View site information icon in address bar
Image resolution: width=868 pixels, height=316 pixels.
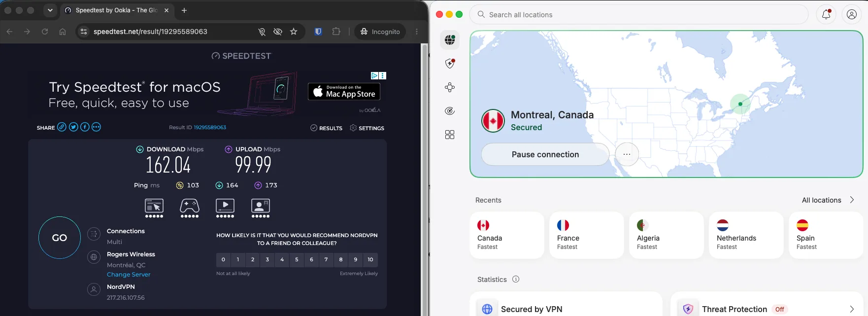84,32
